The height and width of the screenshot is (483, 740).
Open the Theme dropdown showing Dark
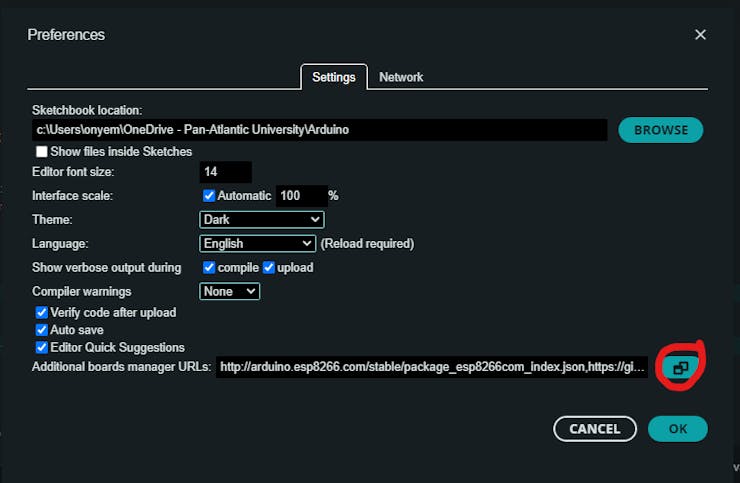(x=261, y=220)
